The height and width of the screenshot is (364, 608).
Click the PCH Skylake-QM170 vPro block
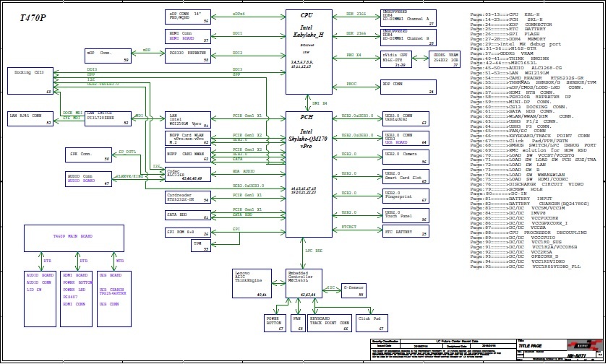click(309, 175)
